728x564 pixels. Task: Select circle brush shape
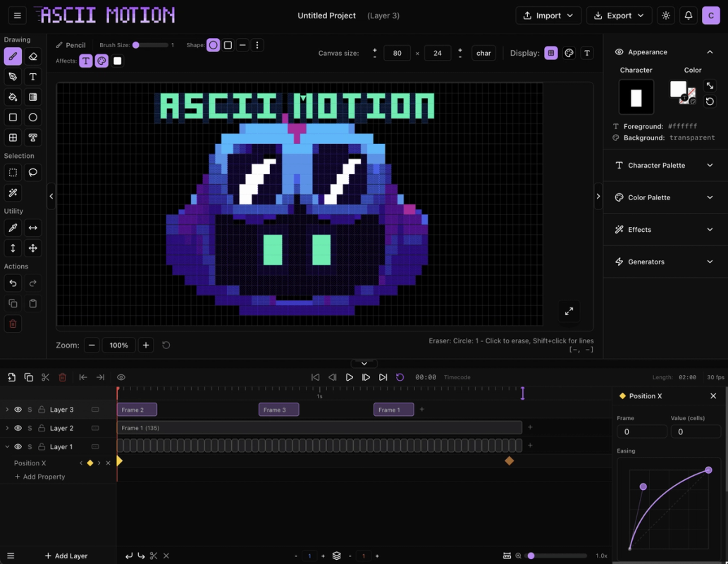(x=213, y=45)
